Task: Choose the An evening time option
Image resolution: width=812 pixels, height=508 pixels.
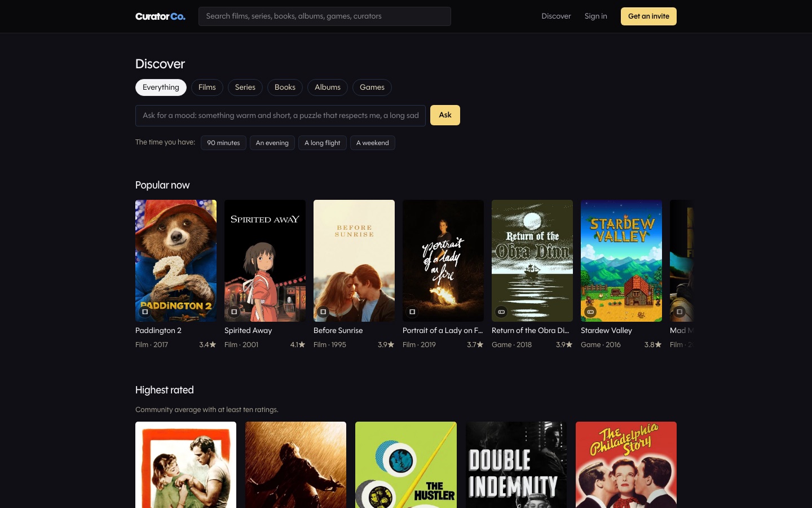Action: (x=272, y=143)
